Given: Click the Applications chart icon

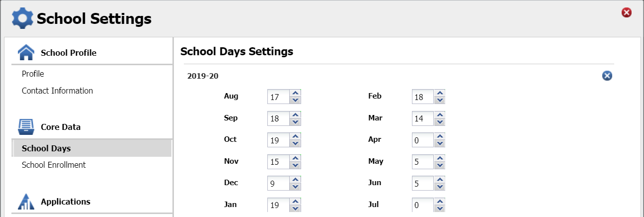Looking at the screenshot, I should [26, 202].
